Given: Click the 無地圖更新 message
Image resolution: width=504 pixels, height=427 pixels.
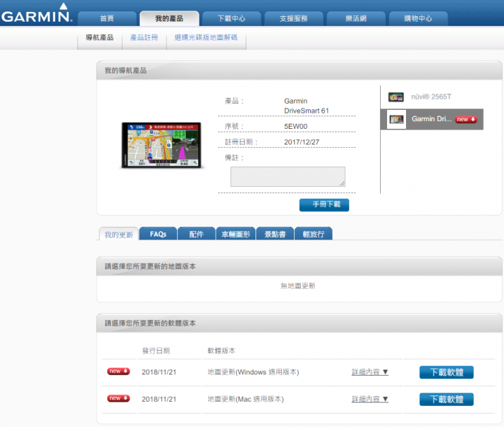Looking at the screenshot, I should [x=298, y=286].
